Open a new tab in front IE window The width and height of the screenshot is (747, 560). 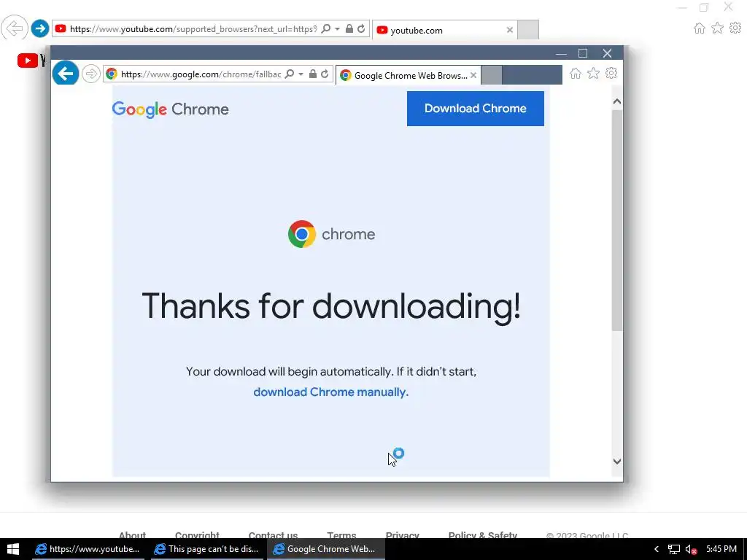click(x=491, y=75)
